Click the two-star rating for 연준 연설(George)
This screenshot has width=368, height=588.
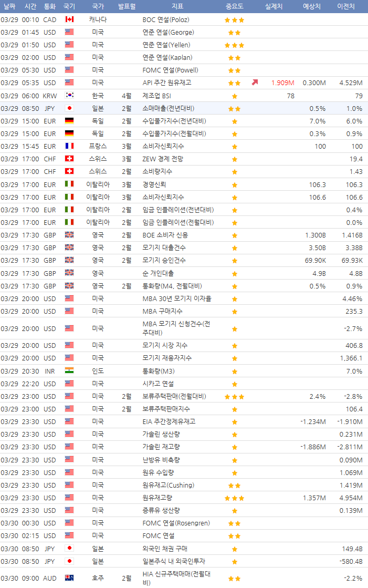tap(235, 33)
